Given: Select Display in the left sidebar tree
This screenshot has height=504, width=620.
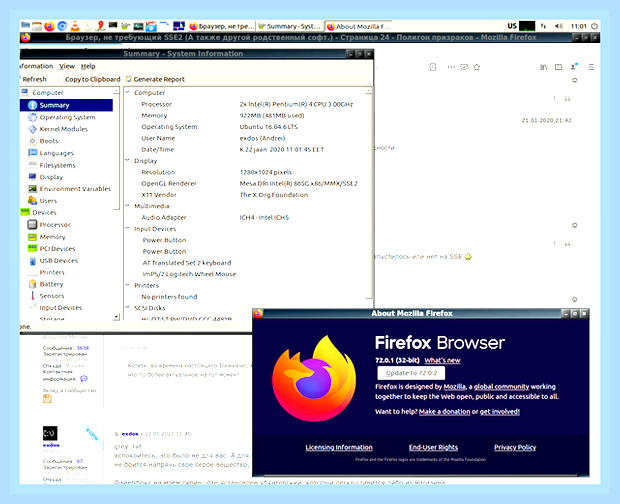Looking at the screenshot, I should pos(51,177).
